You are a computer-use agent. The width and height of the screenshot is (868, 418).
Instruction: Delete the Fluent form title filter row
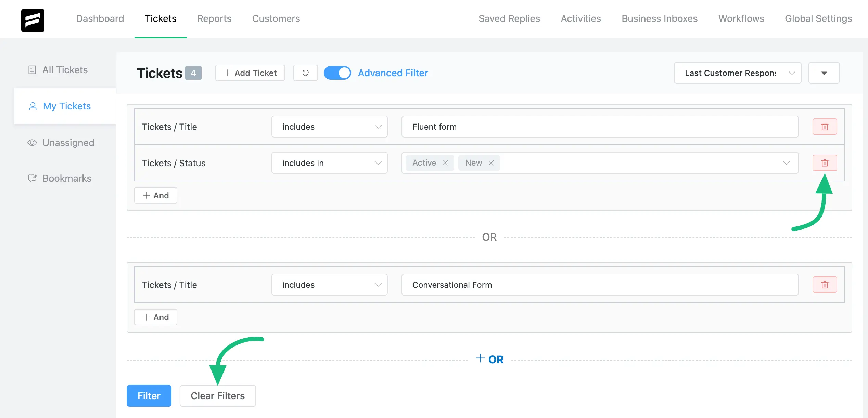coord(825,127)
